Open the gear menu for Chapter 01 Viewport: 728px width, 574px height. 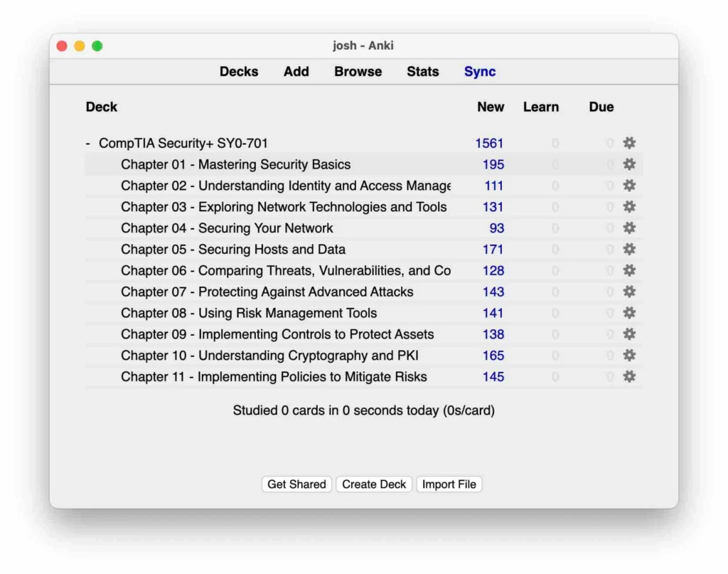point(629,164)
